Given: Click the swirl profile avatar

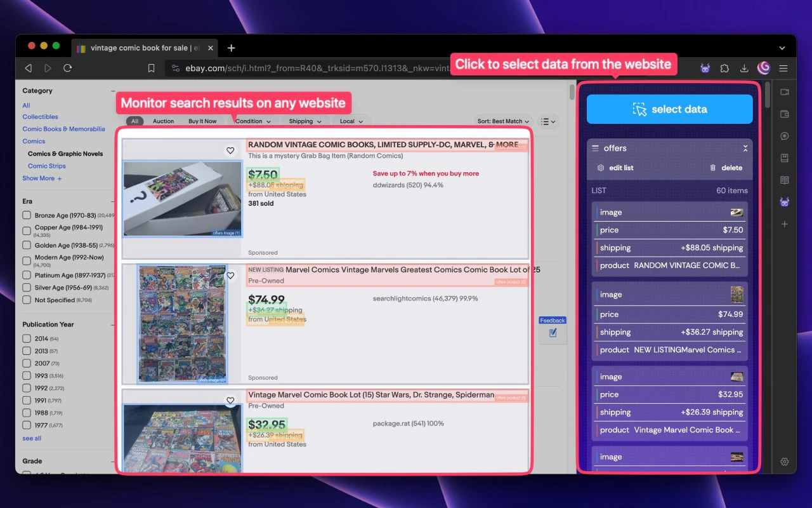Looking at the screenshot, I should [764, 67].
